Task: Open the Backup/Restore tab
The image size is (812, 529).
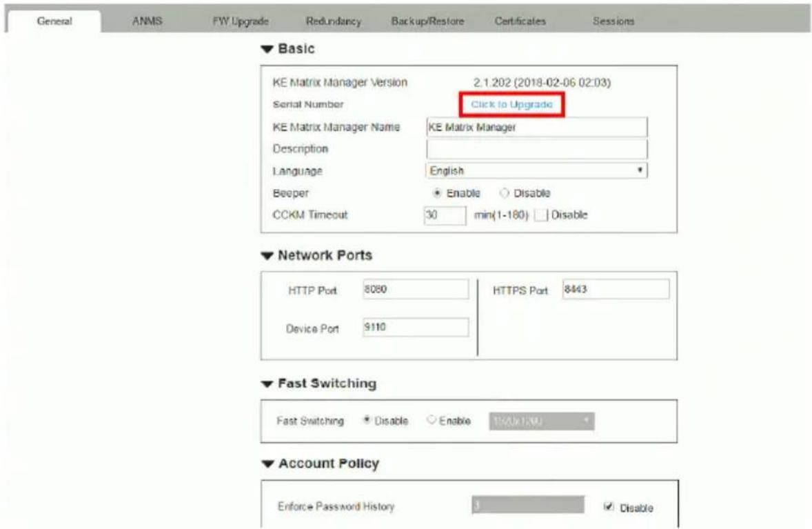Action: [x=427, y=21]
